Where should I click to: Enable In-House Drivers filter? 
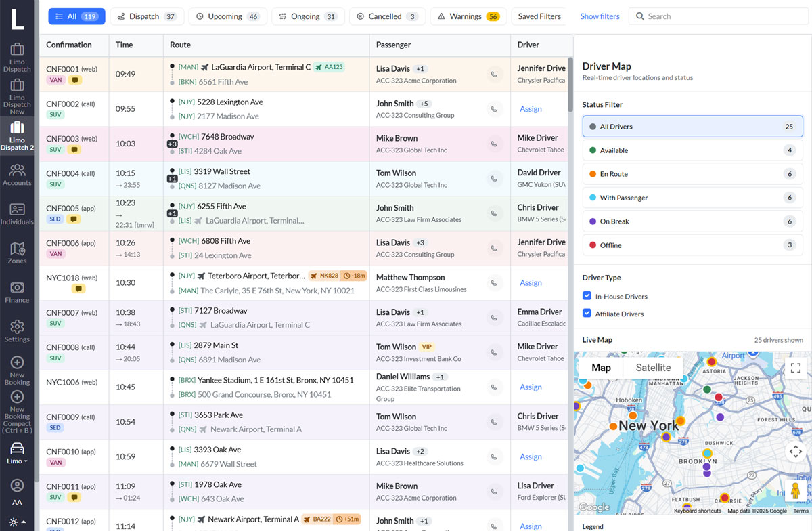586,296
